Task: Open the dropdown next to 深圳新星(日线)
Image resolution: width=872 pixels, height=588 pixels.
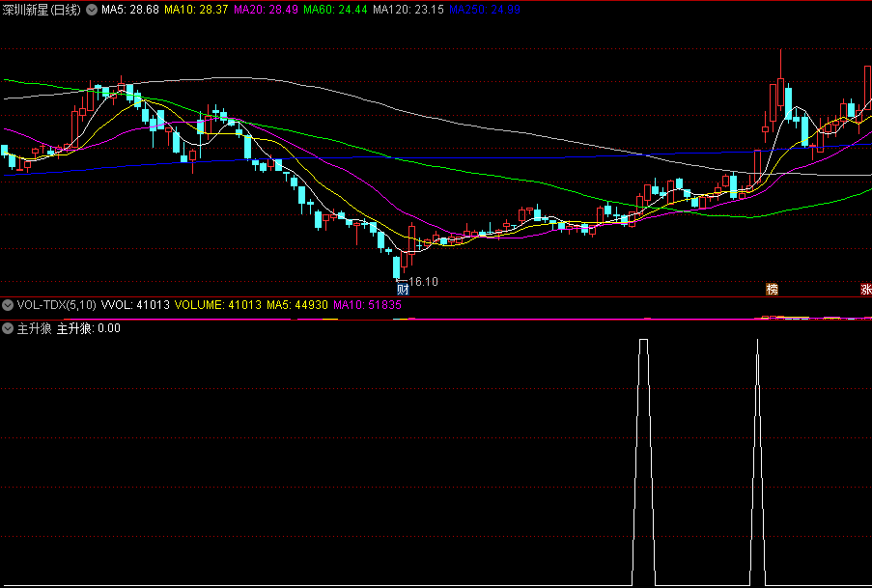Action: point(91,10)
